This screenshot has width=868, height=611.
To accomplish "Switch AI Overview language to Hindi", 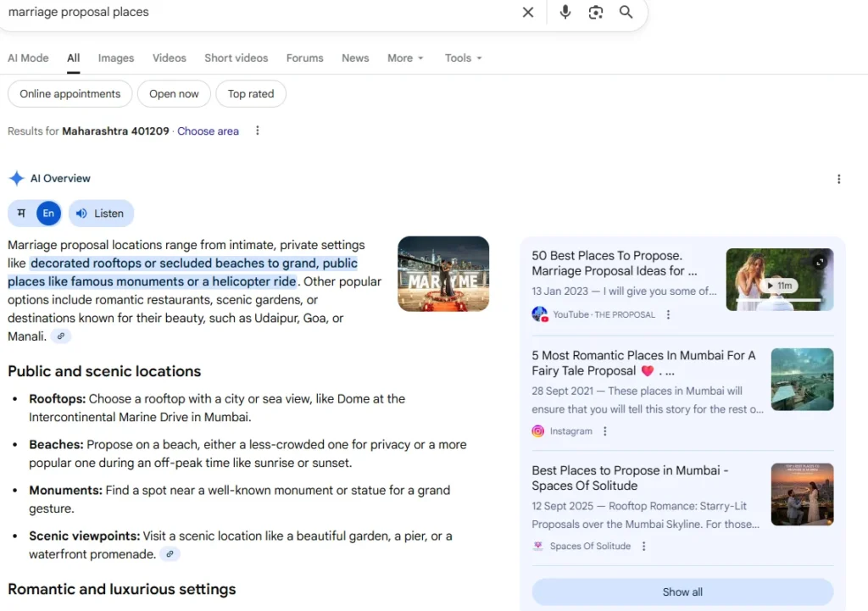I will pos(22,214).
